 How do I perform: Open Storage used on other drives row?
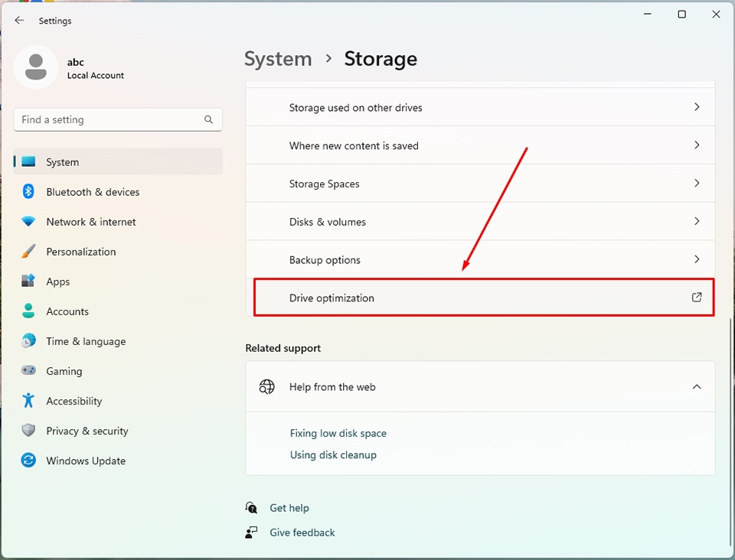click(x=480, y=107)
